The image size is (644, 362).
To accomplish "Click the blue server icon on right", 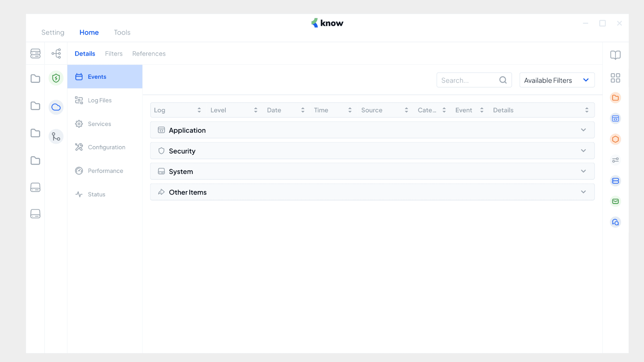I will click(615, 181).
